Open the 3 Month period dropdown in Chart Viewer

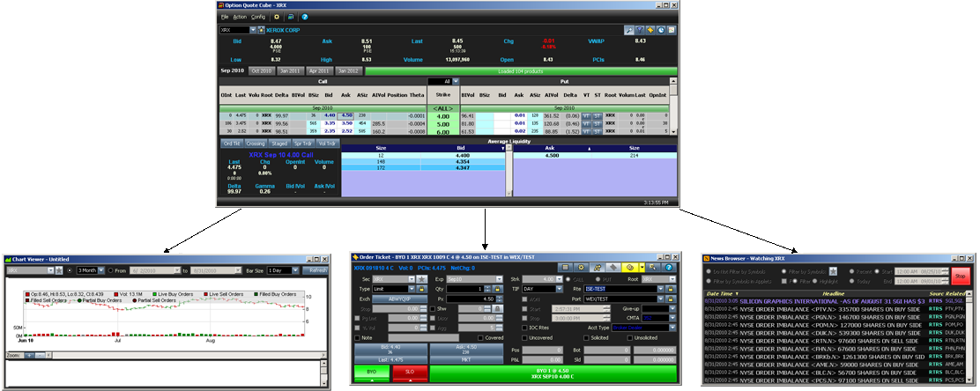pos(101,270)
